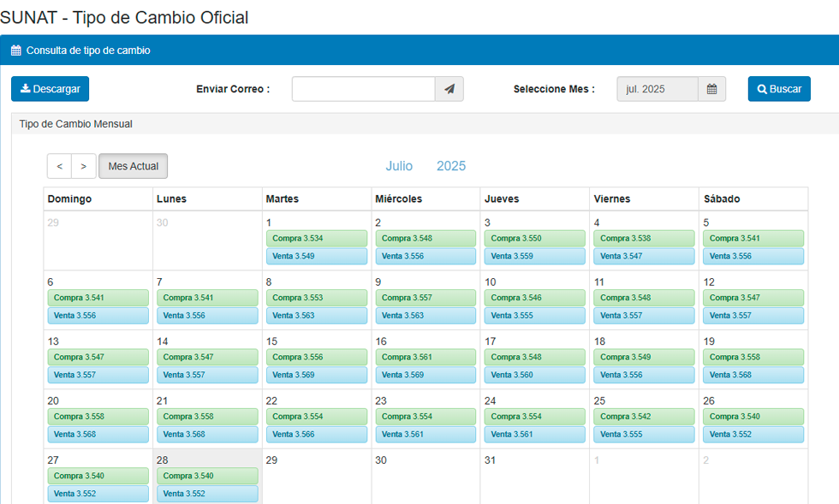Image resolution: width=839 pixels, height=504 pixels.
Task: Click Compra 3.558 on Sunday day 20
Action: click(98, 416)
